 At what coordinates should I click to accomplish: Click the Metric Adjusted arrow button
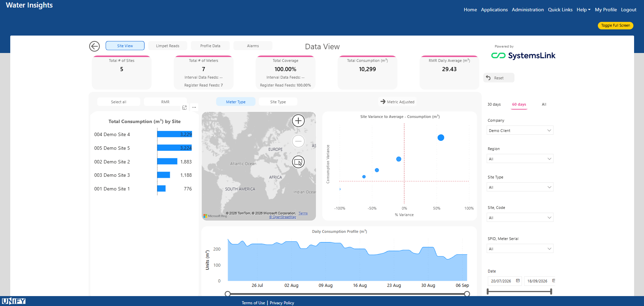coord(398,102)
